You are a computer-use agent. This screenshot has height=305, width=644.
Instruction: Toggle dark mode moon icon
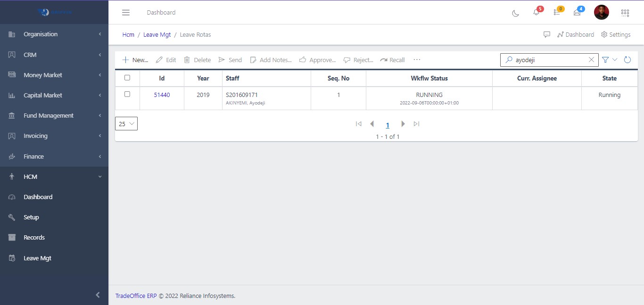coord(515,13)
